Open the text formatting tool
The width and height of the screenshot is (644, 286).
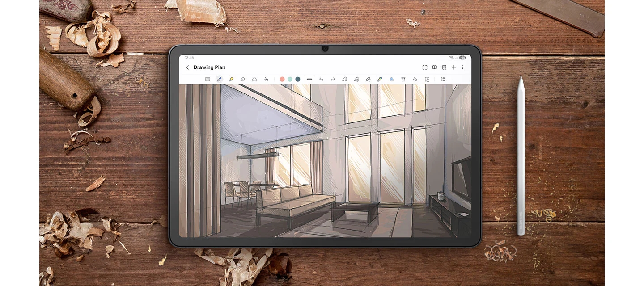pyautogui.click(x=402, y=79)
